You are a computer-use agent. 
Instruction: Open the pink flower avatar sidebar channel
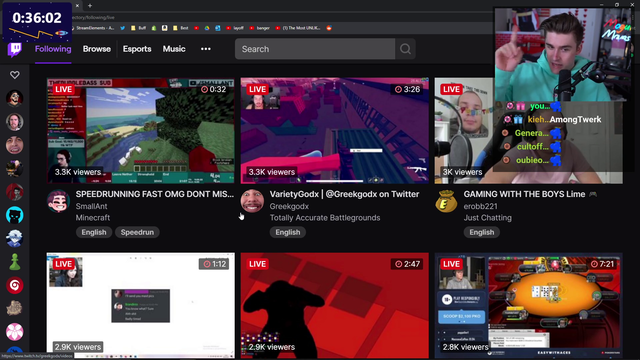tap(15, 332)
